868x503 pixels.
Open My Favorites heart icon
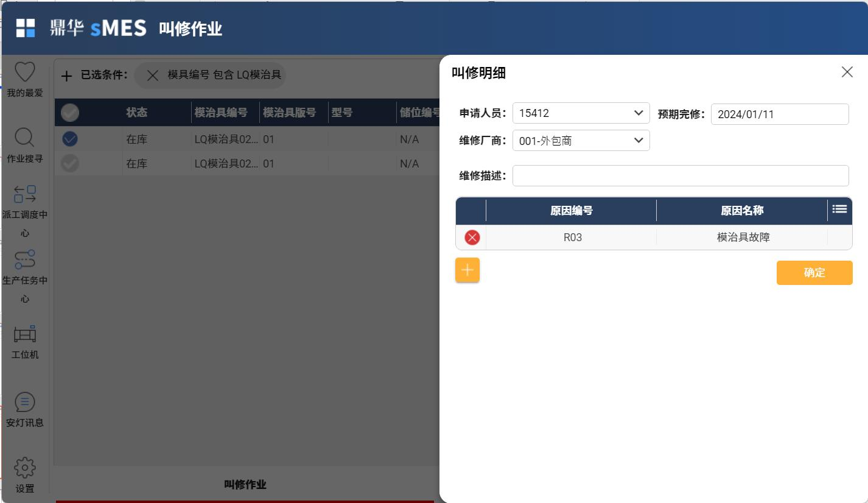[x=25, y=72]
